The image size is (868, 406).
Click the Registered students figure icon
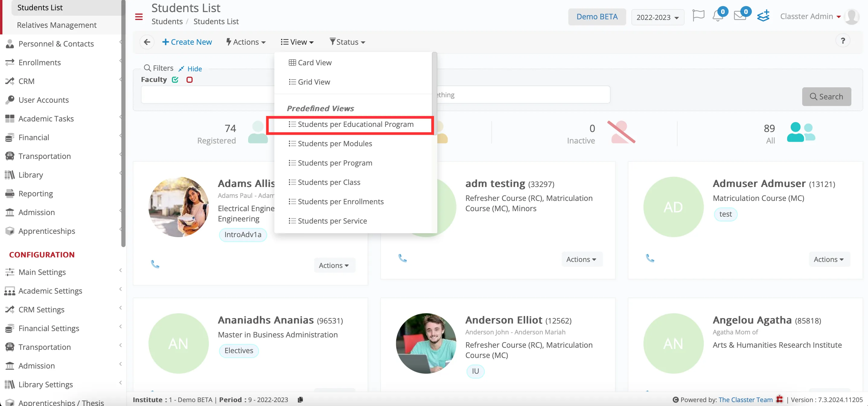click(258, 133)
